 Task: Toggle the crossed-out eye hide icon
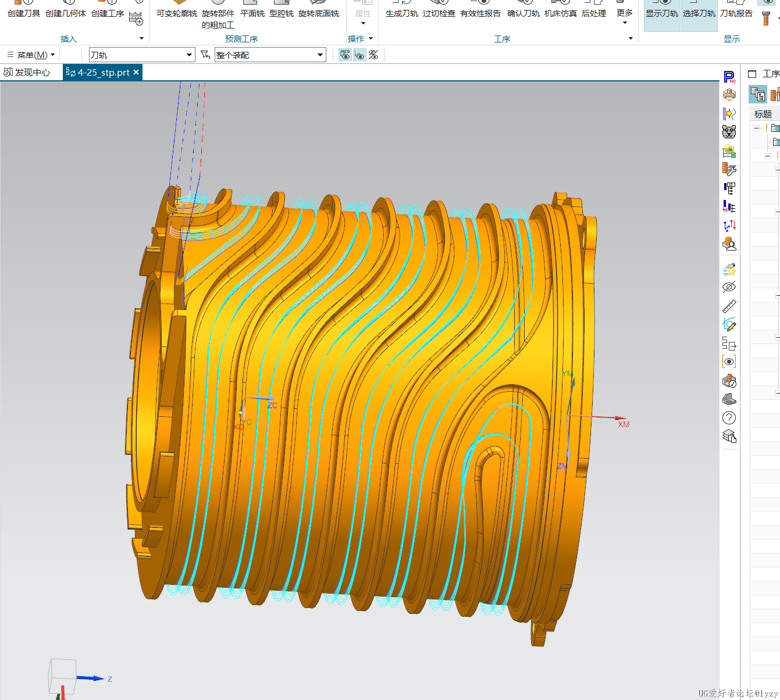tap(373, 55)
